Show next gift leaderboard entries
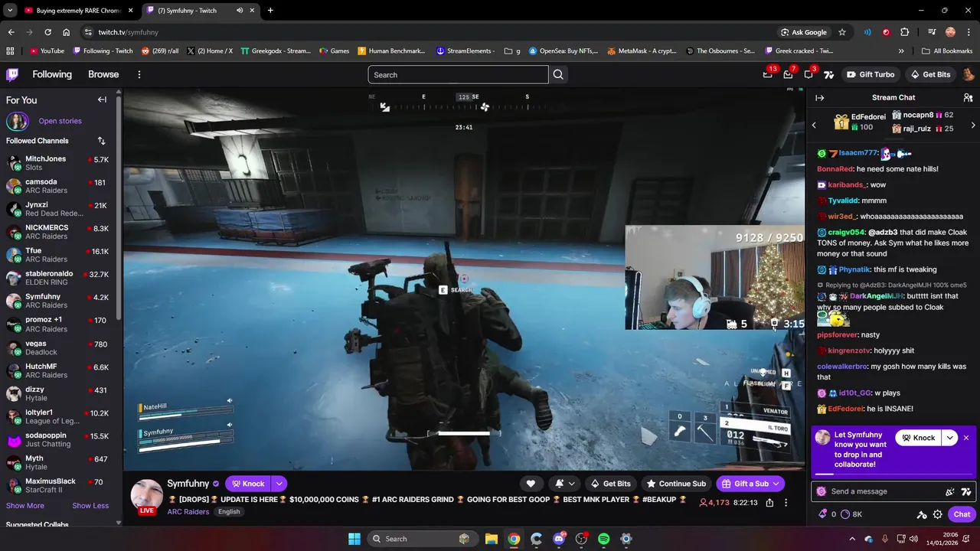This screenshot has height=551, width=980. pyautogui.click(x=973, y=125)
